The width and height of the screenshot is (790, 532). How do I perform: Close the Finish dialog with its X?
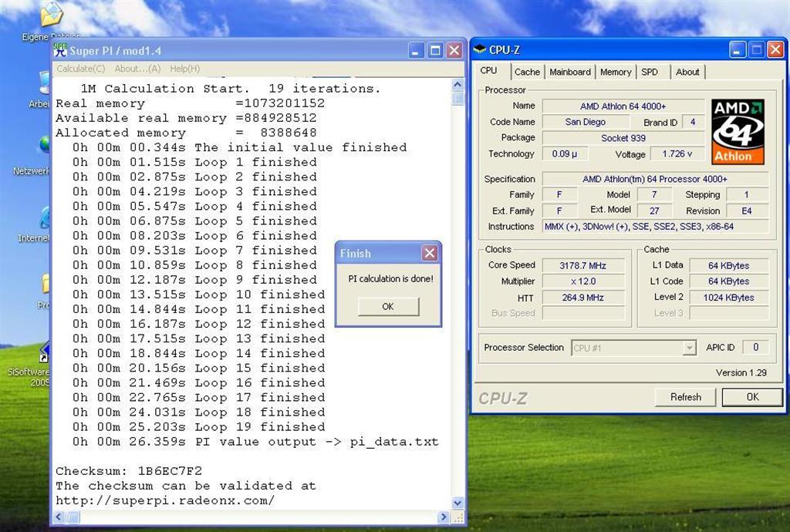(429, 253)
